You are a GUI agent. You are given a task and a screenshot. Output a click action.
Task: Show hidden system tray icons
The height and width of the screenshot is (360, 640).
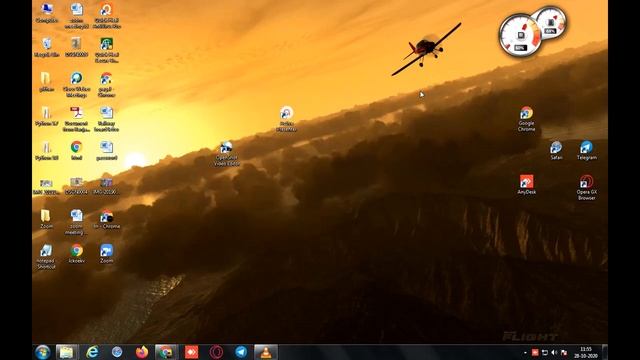525,353
